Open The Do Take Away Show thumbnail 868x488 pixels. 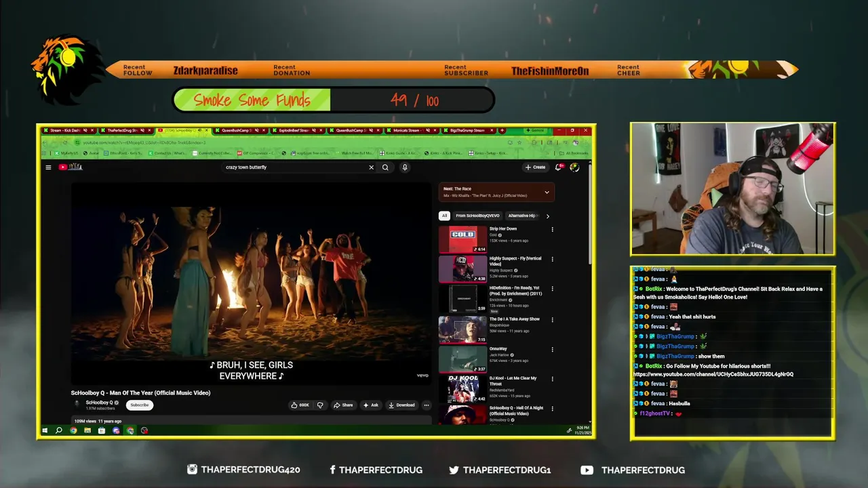tap(462, 329)
